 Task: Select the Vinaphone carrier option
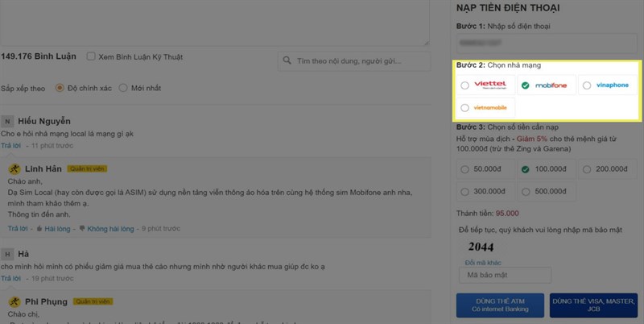(x=608, y=85)
